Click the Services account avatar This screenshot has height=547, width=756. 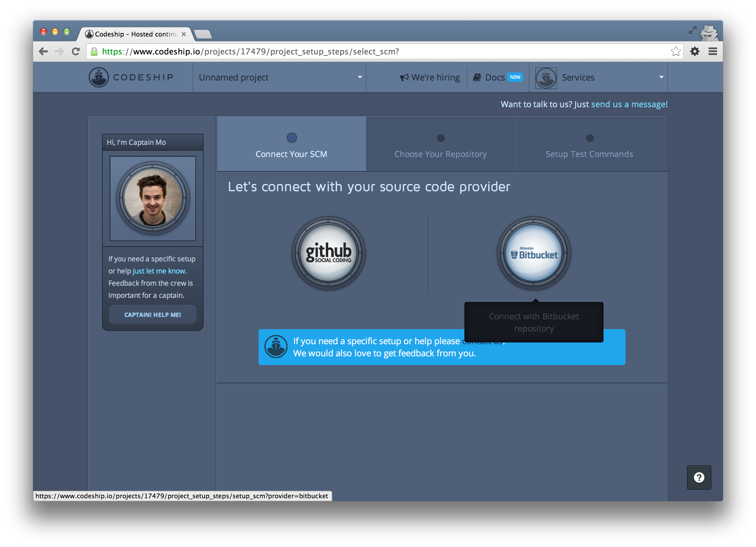[x=546, y=78]
